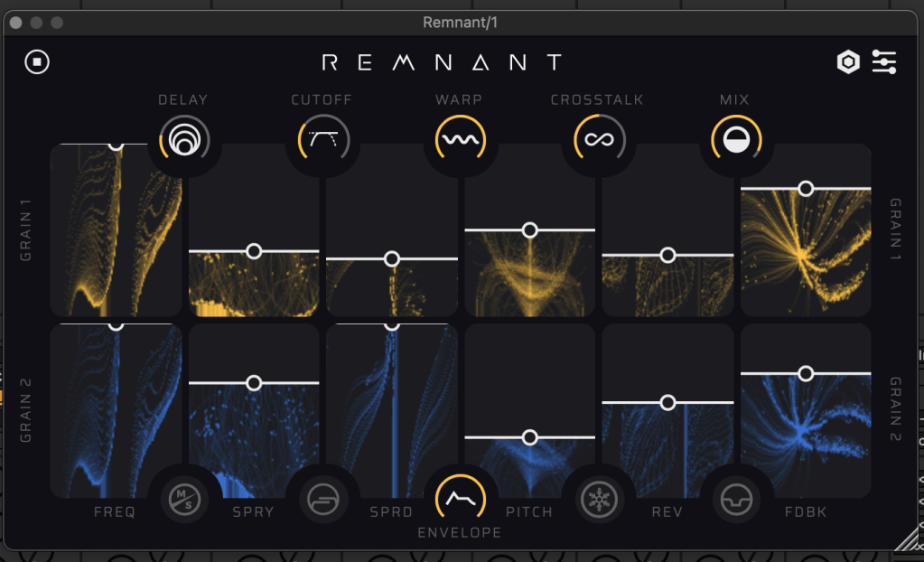Click Grain 1 FDBK slider handle
924x562 pixels.
(806, 188)
